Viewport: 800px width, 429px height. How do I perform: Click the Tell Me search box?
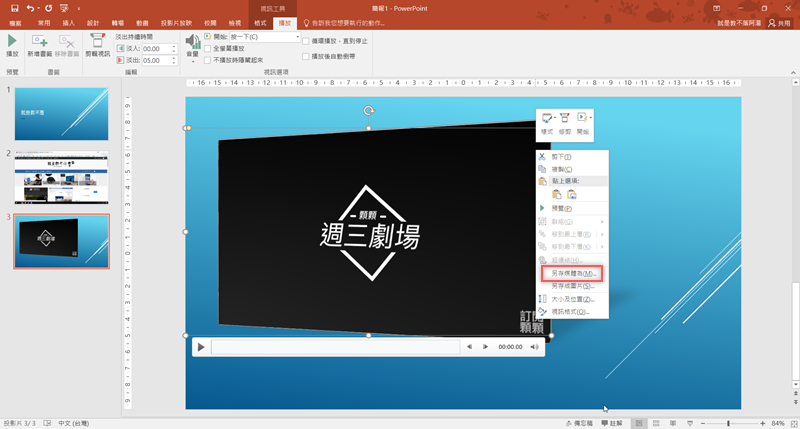[x=344, y=23]
